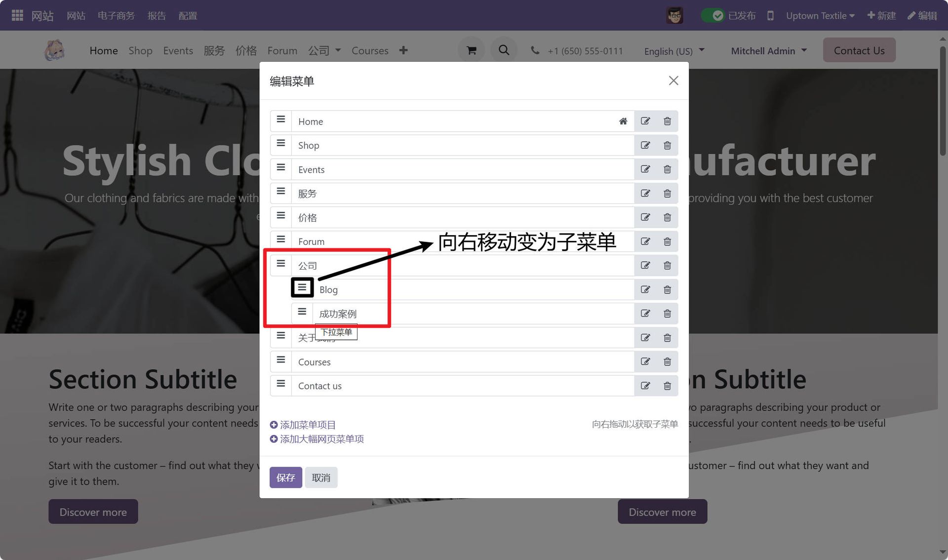Image resolution: width=948 pixels, height=560 pixels.
Task: Edit the Blog submenu item
Action: pyautogui.click(x=645, y=289)
